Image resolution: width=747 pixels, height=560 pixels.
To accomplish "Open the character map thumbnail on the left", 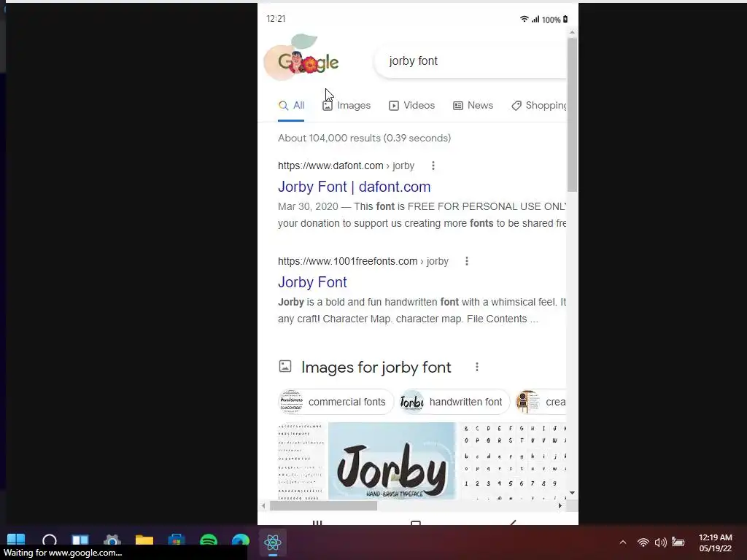I will [x=301, y=461].
